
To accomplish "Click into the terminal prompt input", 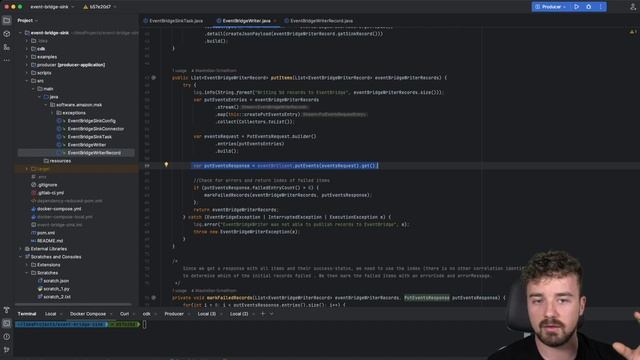I will pos(144,324).
